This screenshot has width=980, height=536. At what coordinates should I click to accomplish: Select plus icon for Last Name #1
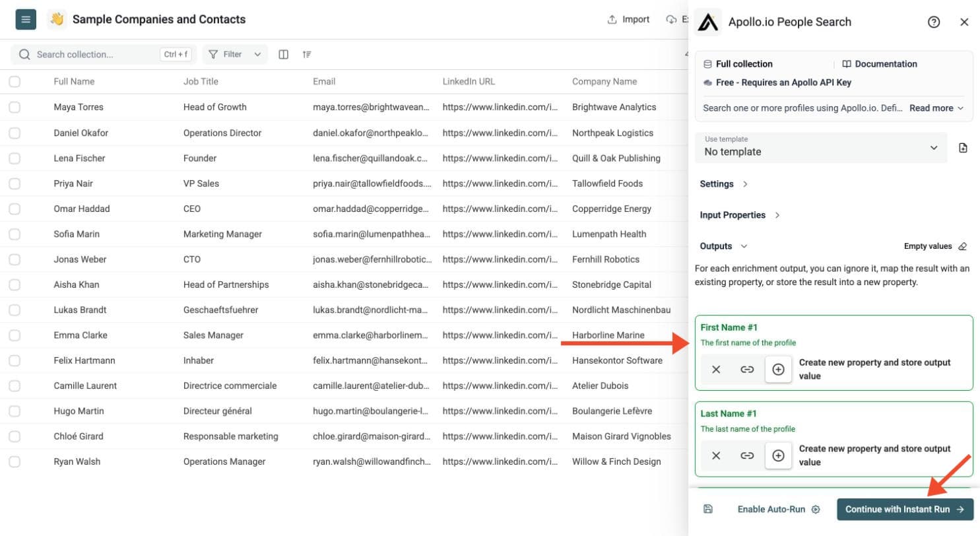pos(778,455)
